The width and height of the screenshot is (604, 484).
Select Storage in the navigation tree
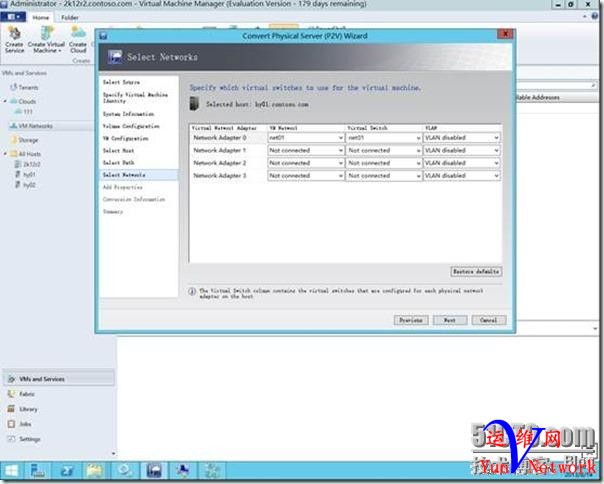click(28, 140)
